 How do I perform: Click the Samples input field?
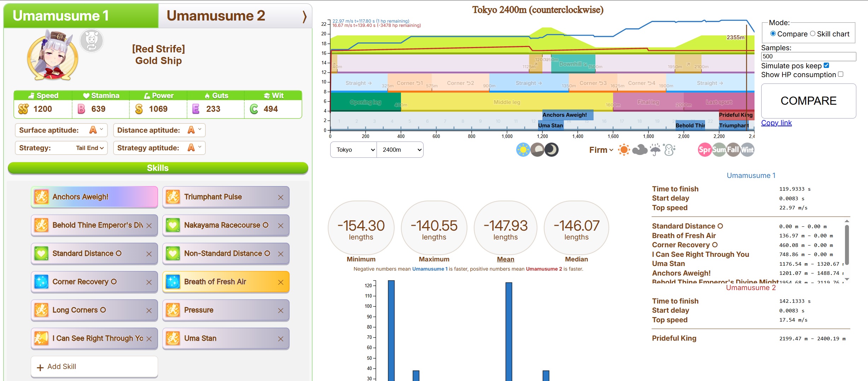[x=809, y=57]
